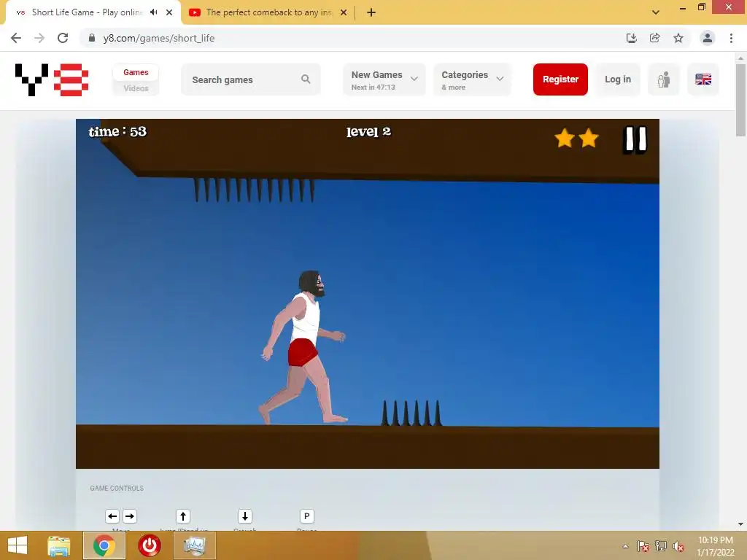Click the game character
747x560 pixels.
point(304,347)
